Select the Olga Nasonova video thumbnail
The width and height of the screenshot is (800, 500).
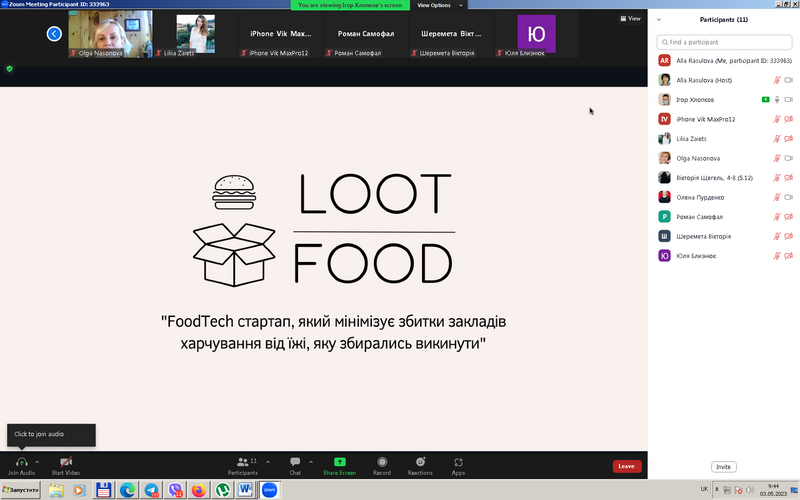click(110, 34)
